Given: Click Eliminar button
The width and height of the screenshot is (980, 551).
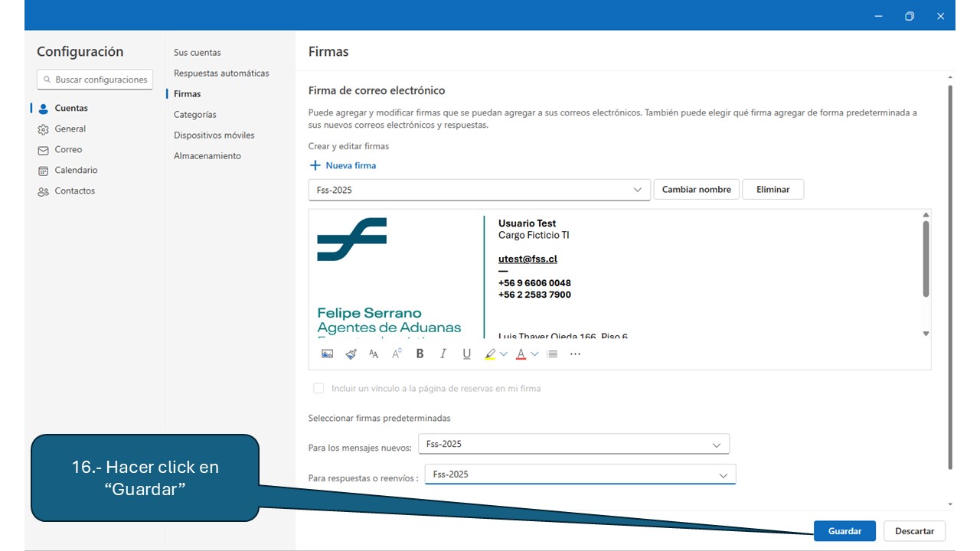Looking at the screenshot, I should click(x=773, y=189).
